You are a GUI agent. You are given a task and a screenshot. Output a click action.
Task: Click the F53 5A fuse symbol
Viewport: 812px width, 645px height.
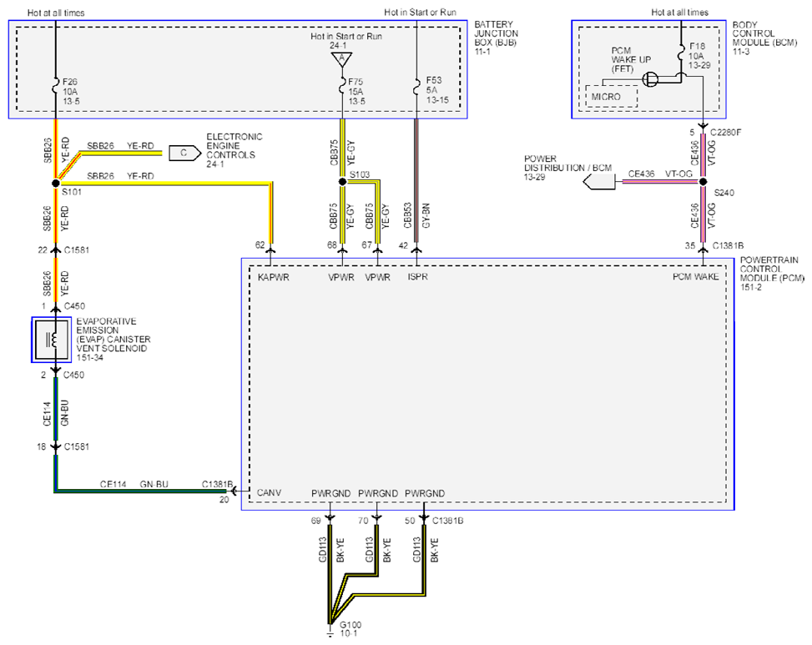416,86
